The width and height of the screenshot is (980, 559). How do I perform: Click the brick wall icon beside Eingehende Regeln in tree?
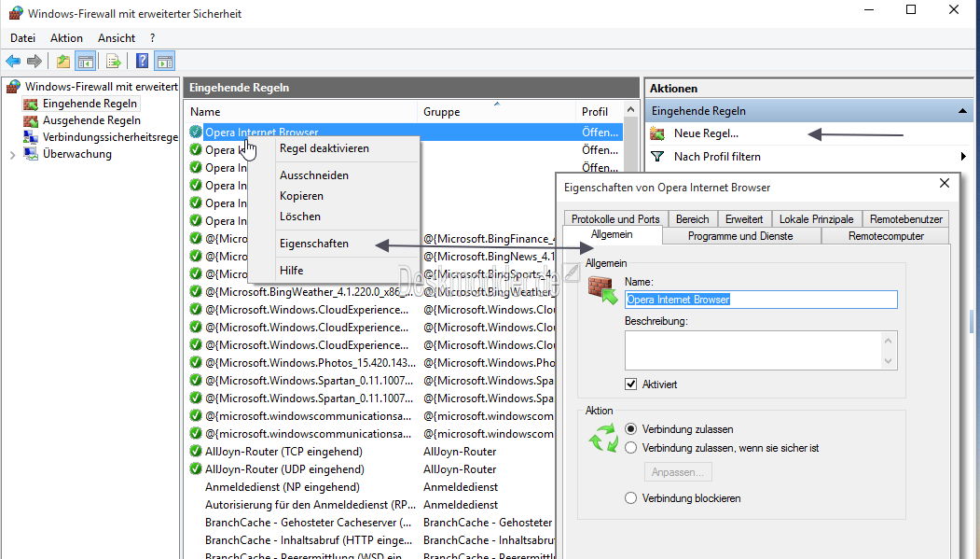click(x=31, y=104)
